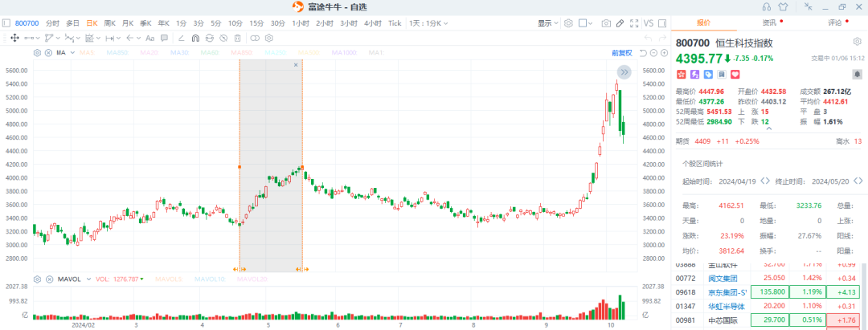Select the 30分 timeframe

pyautogui.click(x=278, y=23)
